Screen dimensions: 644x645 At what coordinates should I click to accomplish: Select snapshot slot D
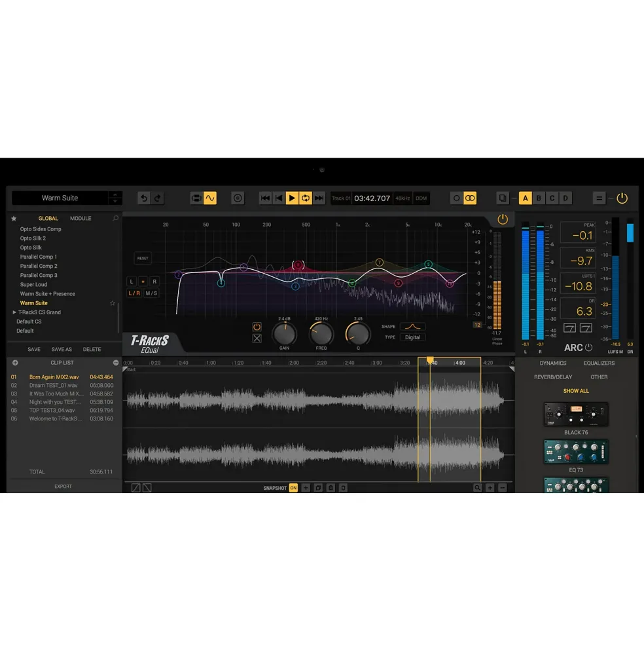pos(566,198)
